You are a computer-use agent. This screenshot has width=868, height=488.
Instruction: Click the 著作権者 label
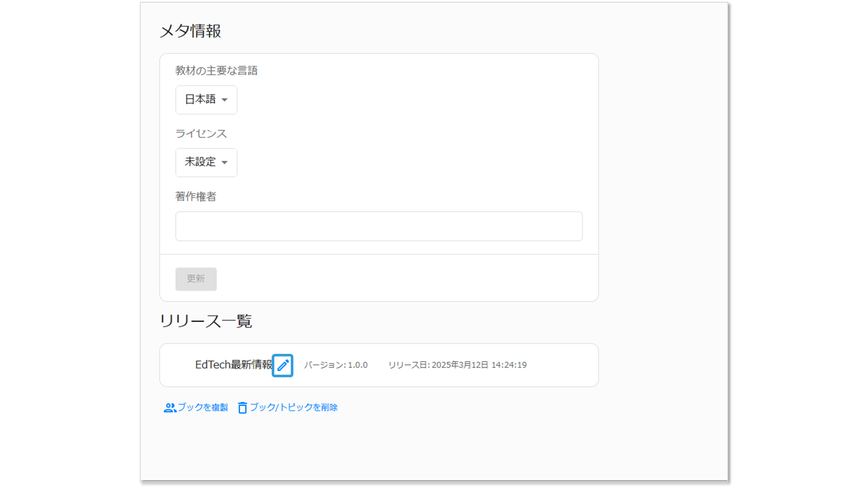click(x=195, y=197)
